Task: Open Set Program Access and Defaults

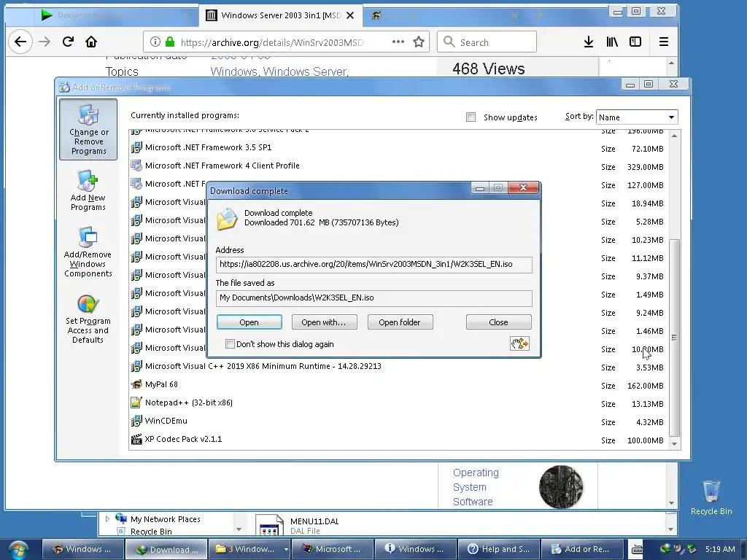Action: tap(88, 319)
